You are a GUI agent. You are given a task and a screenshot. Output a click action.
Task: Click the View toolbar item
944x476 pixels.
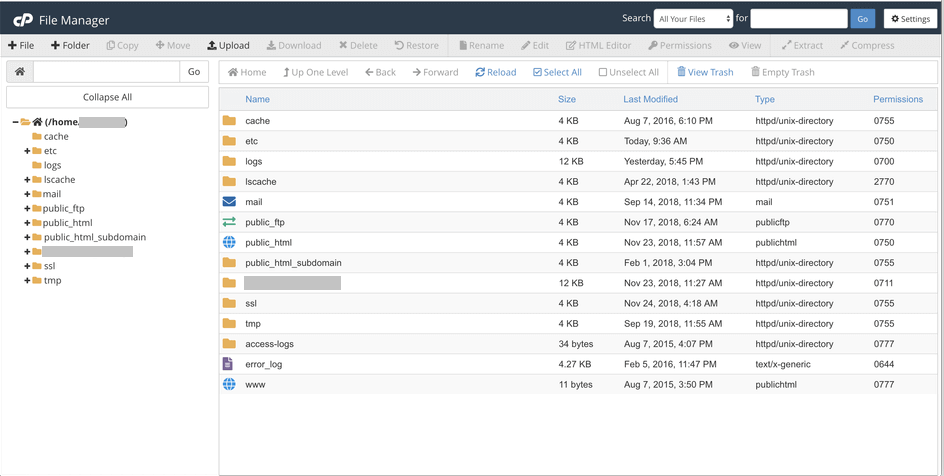(x=745, y=45)
